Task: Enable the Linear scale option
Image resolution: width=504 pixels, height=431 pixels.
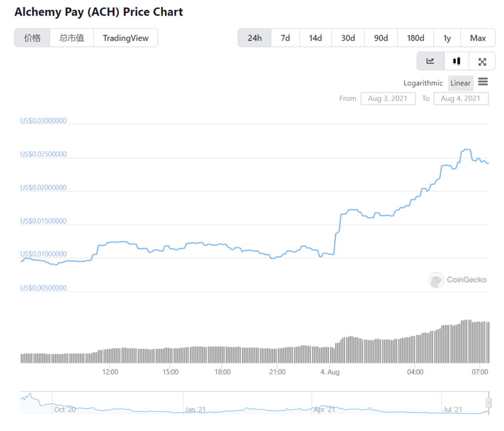Action: [461, 83]
